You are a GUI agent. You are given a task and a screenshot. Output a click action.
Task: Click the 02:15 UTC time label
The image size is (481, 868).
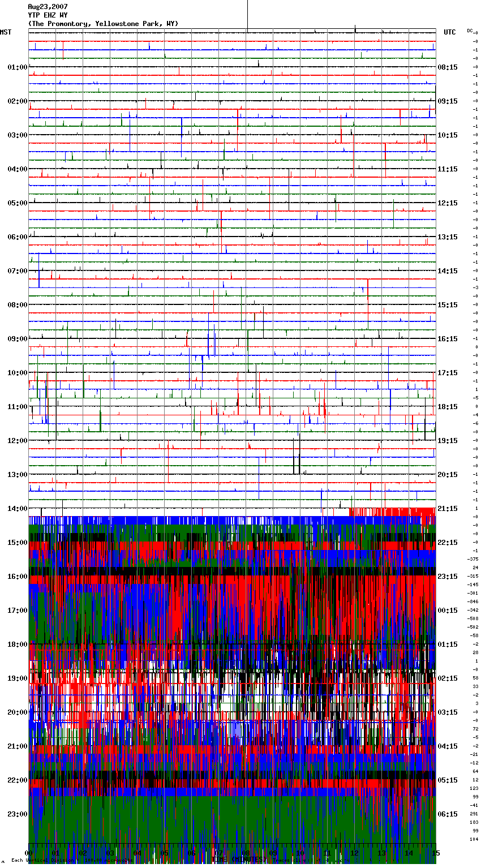(448, 678)
